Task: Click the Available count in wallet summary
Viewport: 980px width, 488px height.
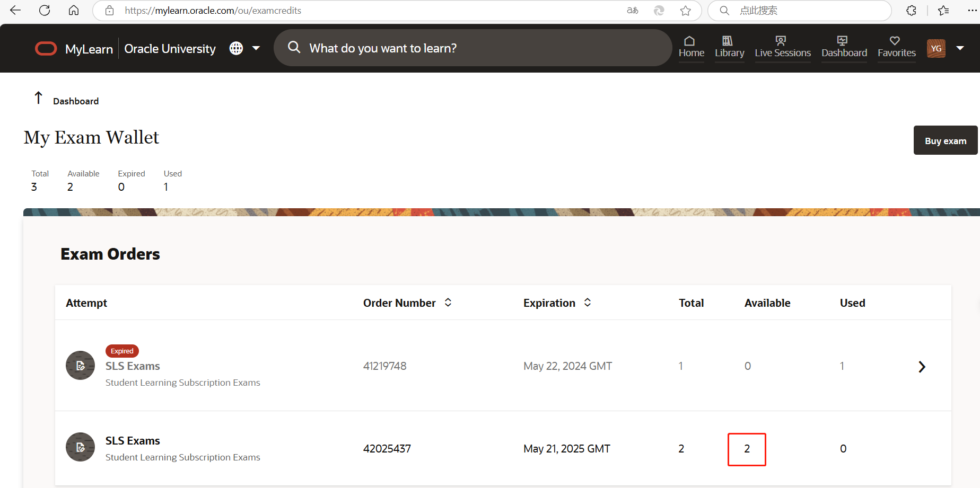Action: (x=70, y=187)
